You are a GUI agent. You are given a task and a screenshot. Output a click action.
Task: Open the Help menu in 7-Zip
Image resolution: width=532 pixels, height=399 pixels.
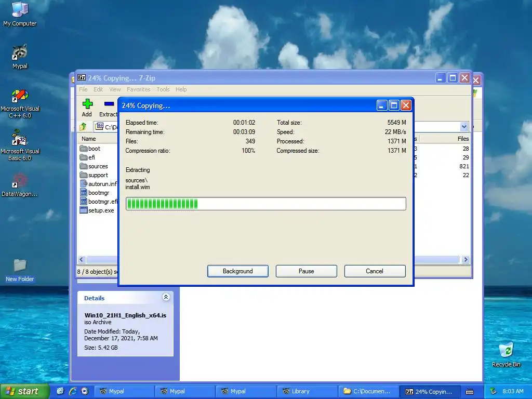point(181,89)
